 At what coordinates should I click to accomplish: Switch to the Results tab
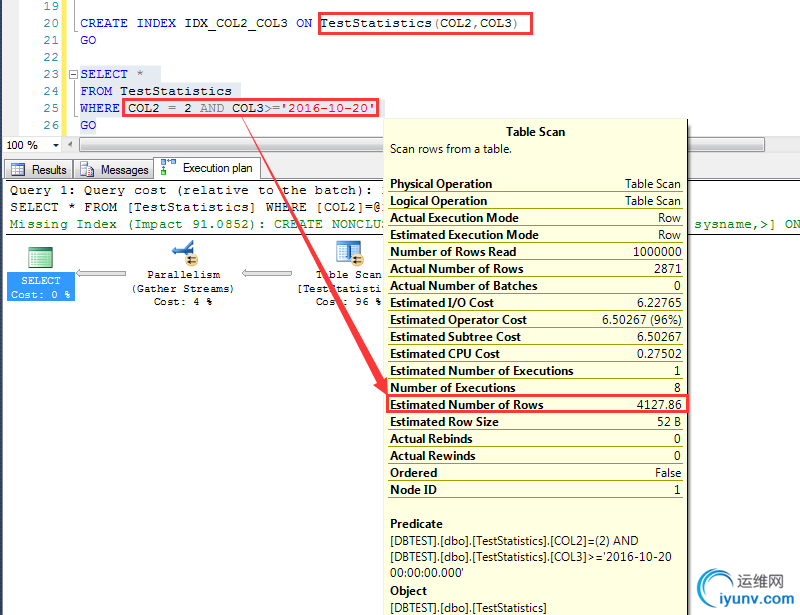click(39, 169)
